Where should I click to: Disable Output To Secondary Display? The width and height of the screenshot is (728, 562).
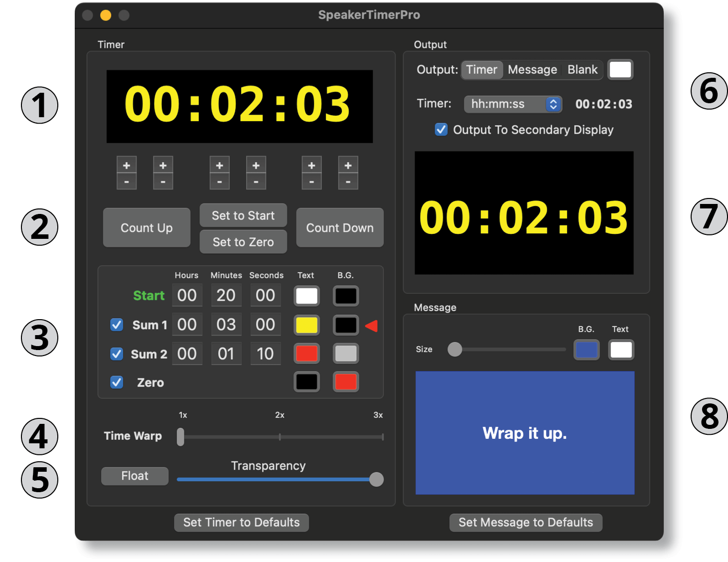(x=441, y=130)
